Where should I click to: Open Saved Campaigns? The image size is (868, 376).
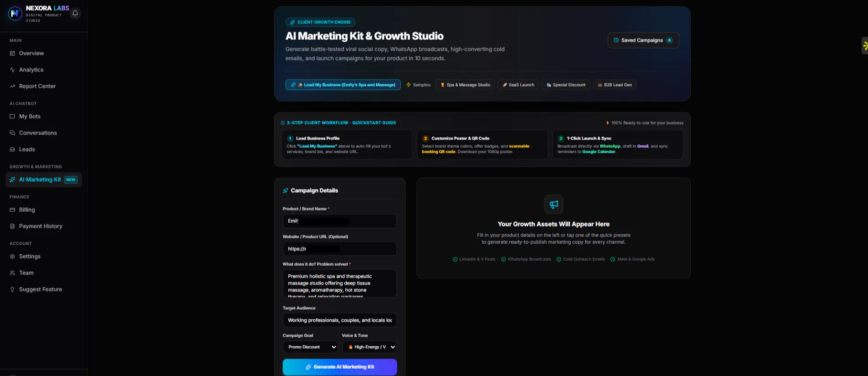[643, 40]
